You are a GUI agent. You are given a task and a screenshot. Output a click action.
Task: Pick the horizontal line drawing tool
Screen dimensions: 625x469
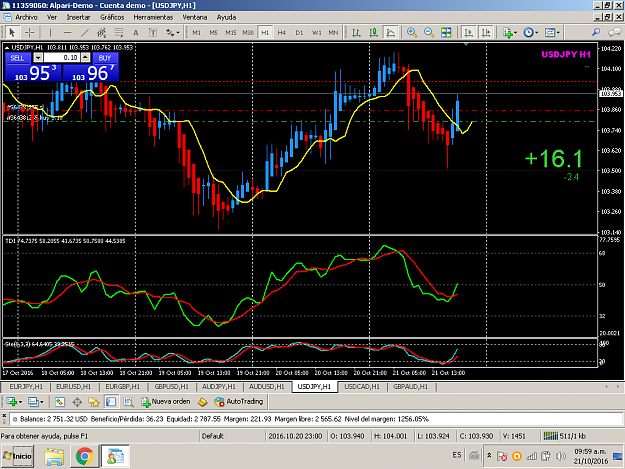(x=67, y=32)
